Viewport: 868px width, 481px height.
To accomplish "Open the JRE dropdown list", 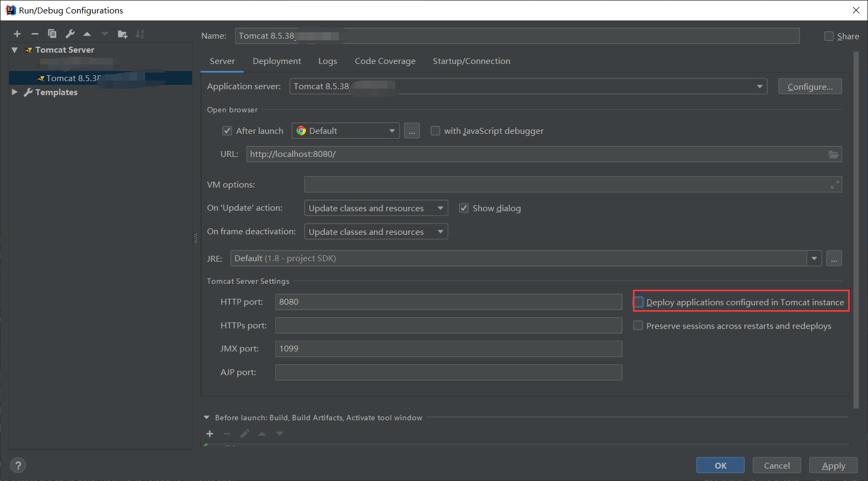I will 814,259.
